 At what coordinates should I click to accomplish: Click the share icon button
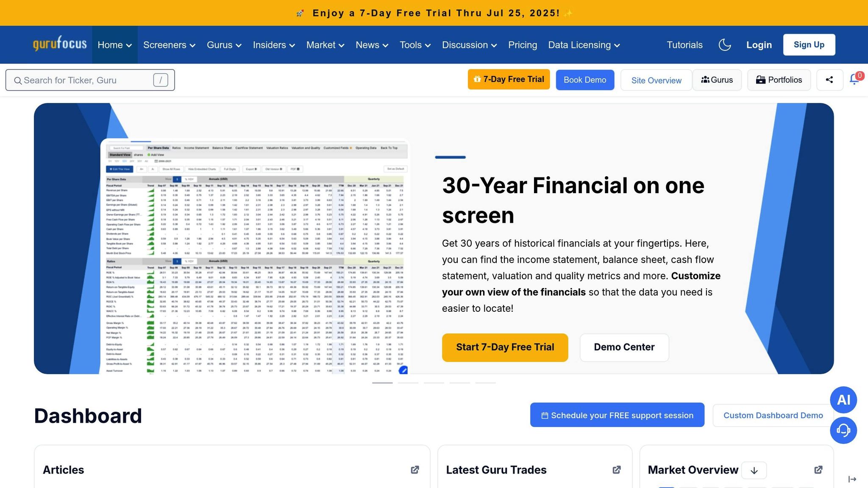(829, 80)
